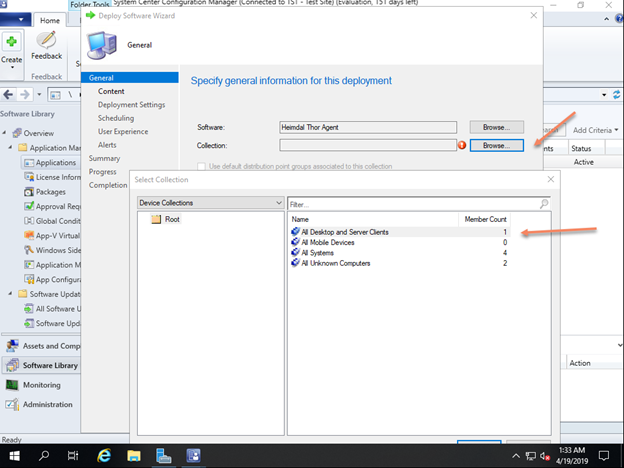
Task: Click the Software field Heimdal Thor Agent
Action: (x=368, y=127)
